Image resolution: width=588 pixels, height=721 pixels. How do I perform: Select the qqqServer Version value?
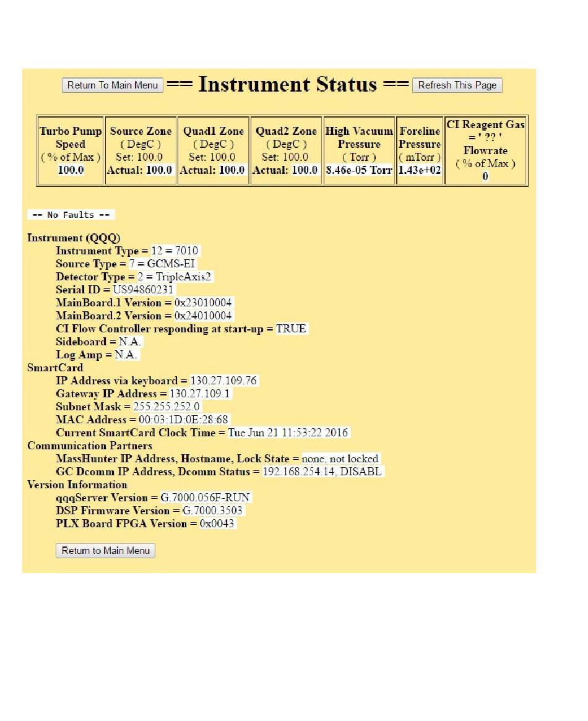point(205,498)
